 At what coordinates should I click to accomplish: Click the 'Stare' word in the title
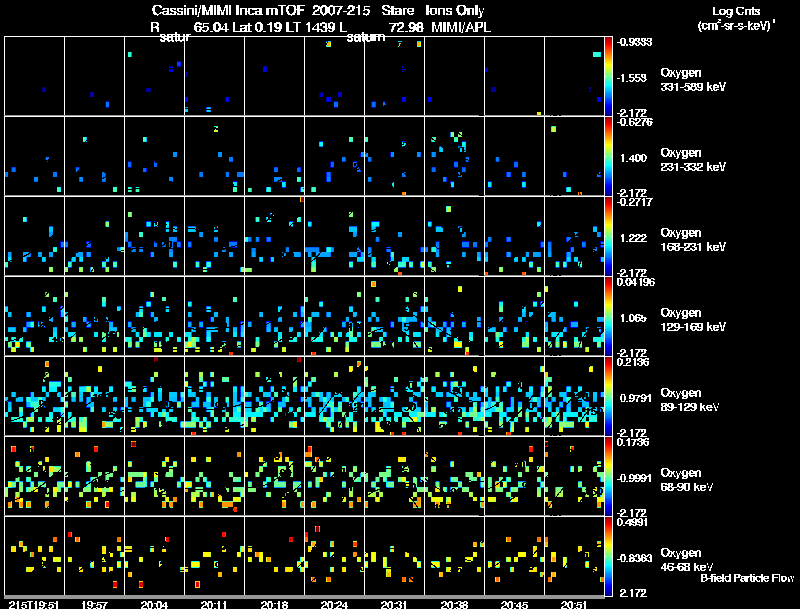(398, 10)
